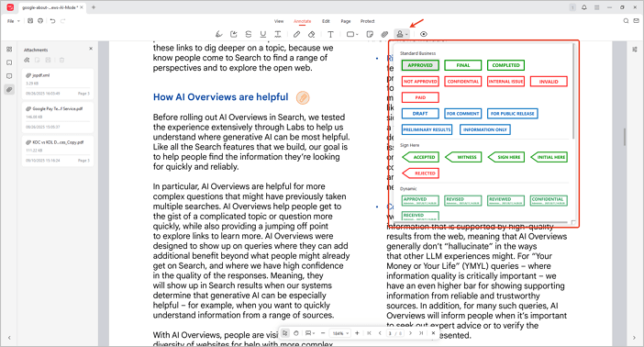Viewport: 644px width, 347px height.
Task: Insert the FOR PUBLIC RELEASE stamp
Action: click(x=513, y=114)
